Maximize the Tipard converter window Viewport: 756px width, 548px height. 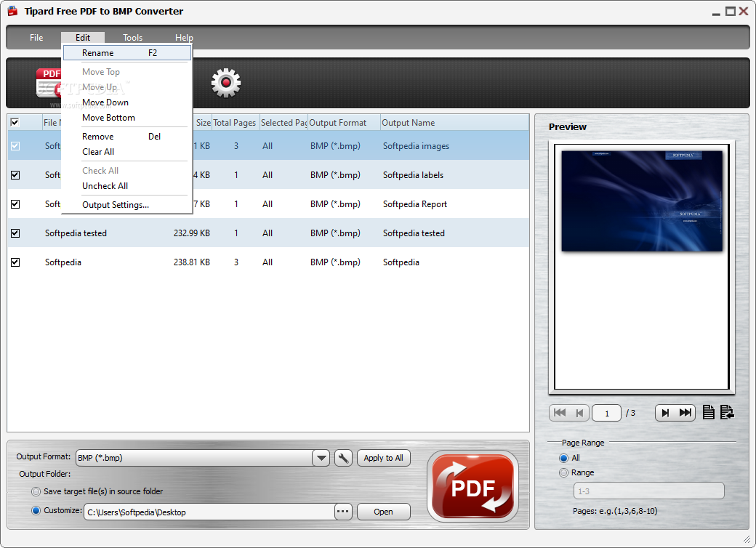pyautogui.click(x=731, y=11)
